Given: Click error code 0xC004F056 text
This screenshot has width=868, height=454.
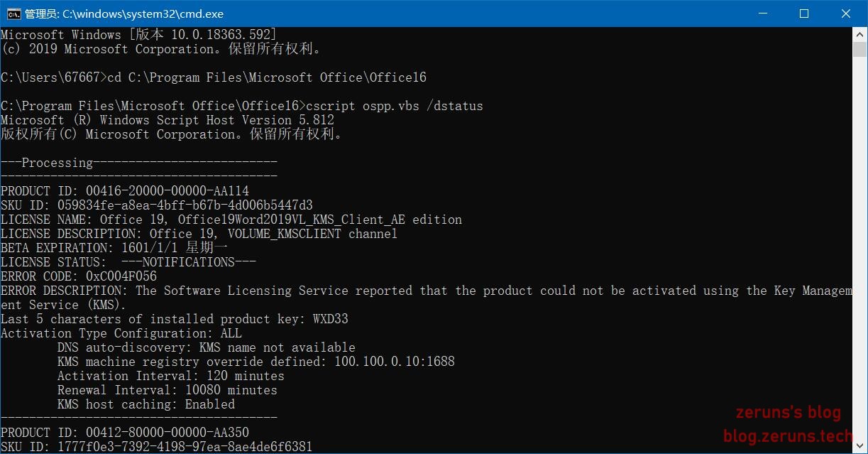Looking at the screenshot, I should pyautogui.click(x=121, y=276).
